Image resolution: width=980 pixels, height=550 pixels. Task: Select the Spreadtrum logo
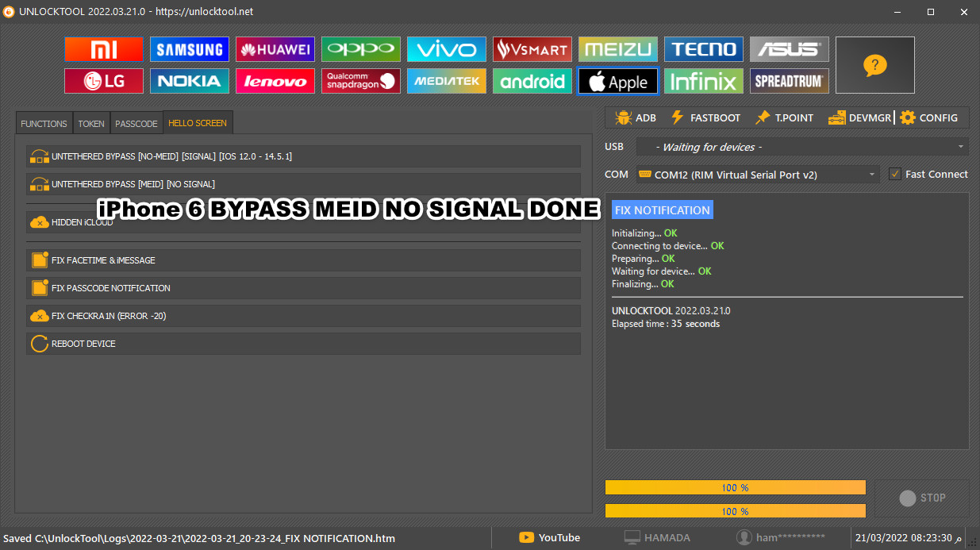tap(790, 81)
